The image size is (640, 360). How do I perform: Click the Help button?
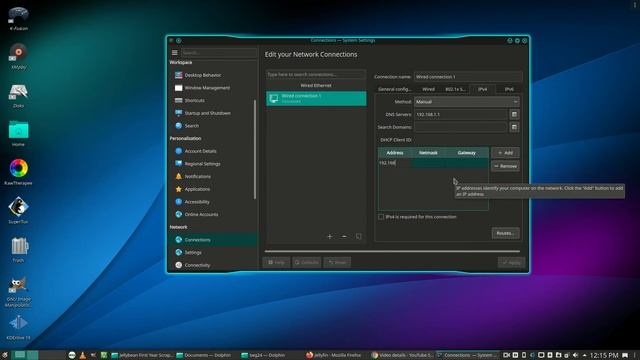[276, 262]
